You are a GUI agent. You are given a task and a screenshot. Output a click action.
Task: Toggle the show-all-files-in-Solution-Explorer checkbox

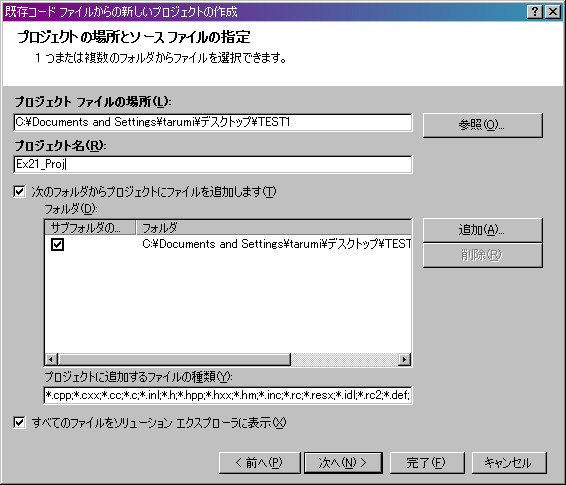click(19, 422)
